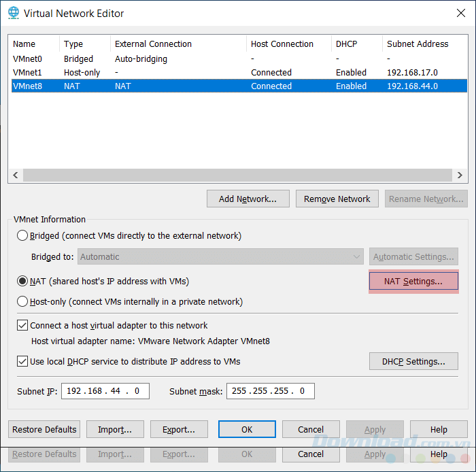Click the Bridged type cell for VMnet0
Image resolution: width=476 pixels, height=472 pixels.
(x=78, y=59)
